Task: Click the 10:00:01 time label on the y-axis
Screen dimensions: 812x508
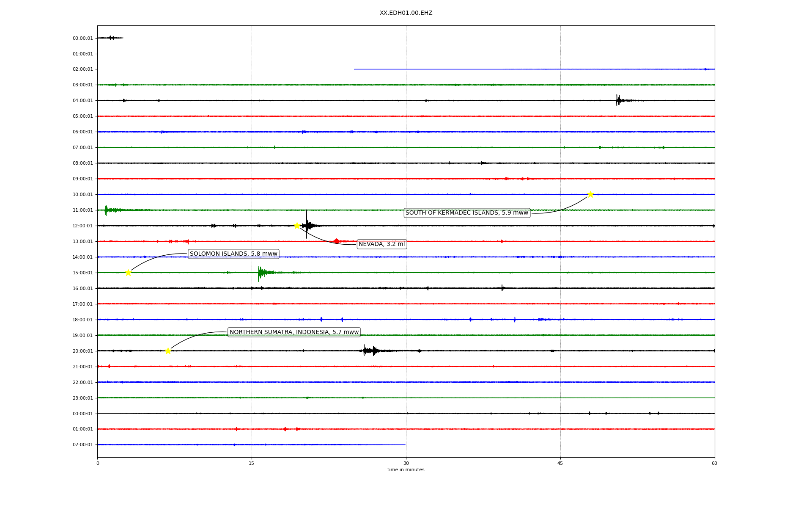Action: point(82,195)
